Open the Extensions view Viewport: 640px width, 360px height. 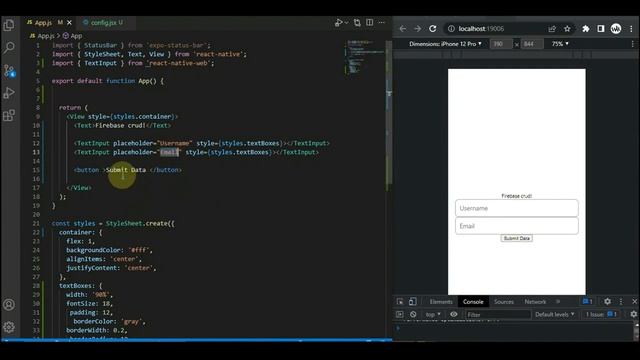click(9, 116)
